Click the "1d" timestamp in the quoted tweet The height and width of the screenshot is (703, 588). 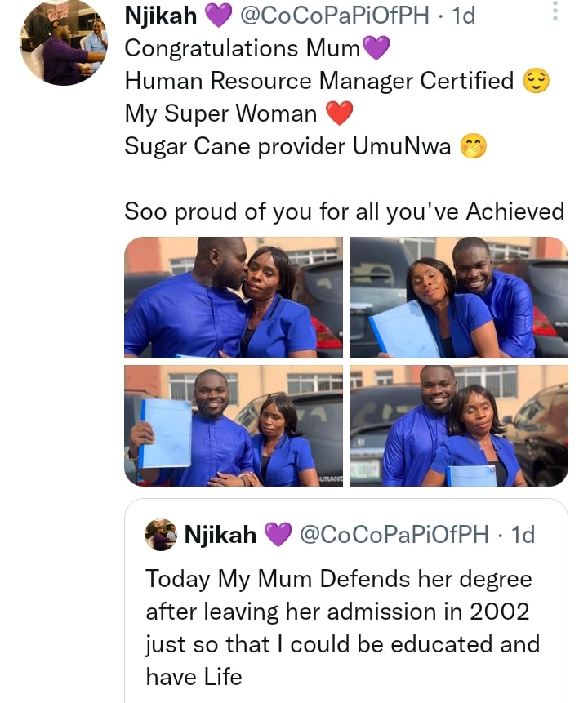(x=522, y=535)
